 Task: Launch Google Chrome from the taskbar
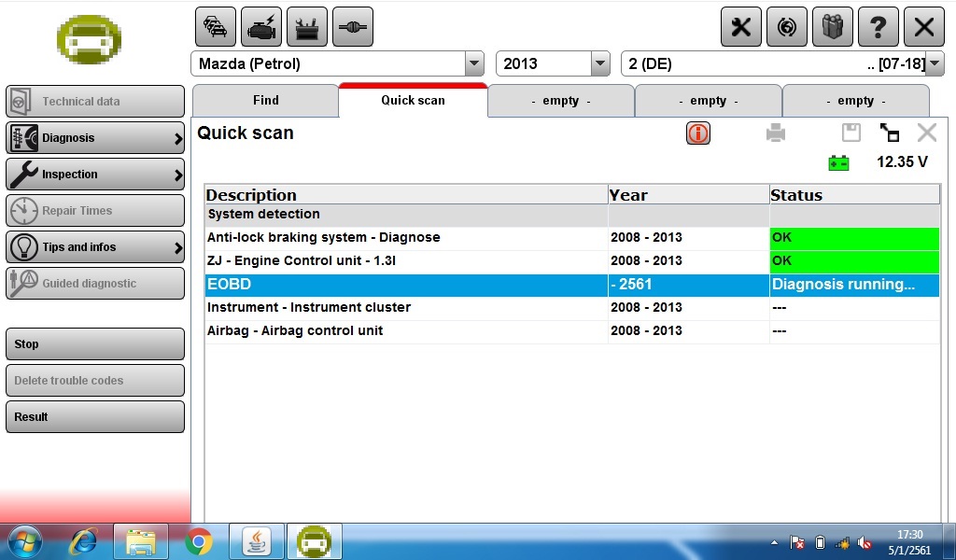(199, 541)
